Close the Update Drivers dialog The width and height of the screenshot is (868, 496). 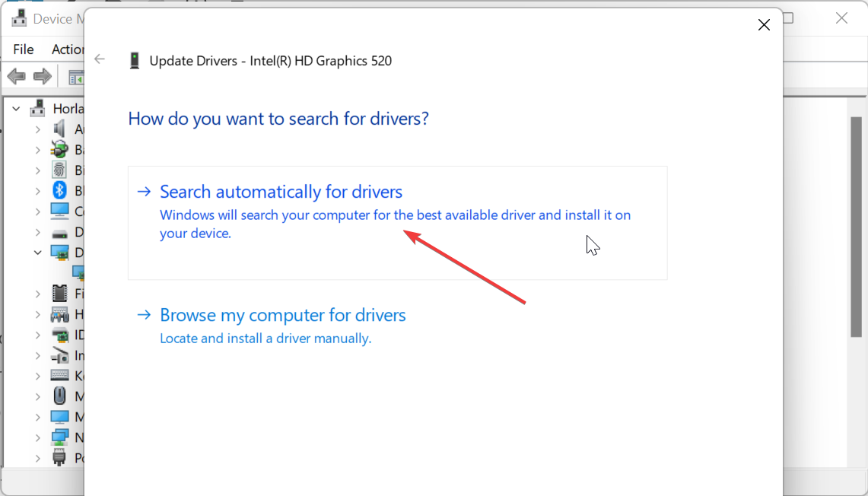[x=764, y=25]
